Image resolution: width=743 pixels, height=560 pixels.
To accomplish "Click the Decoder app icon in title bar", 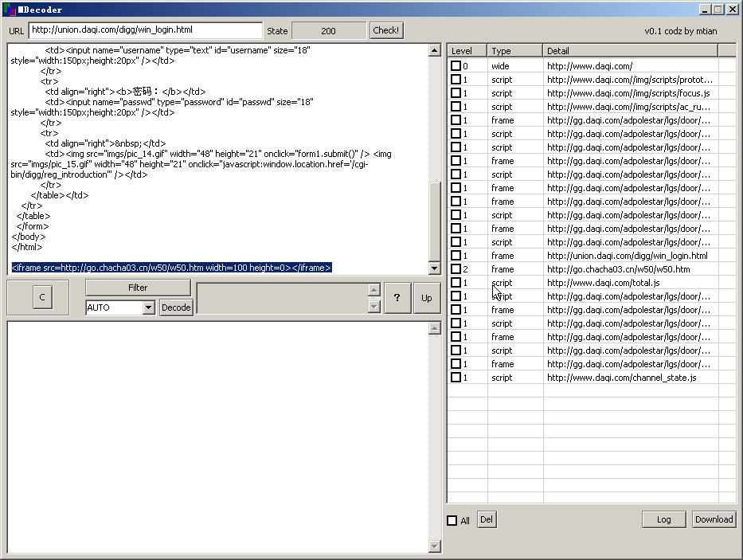I will coord(9,10).
